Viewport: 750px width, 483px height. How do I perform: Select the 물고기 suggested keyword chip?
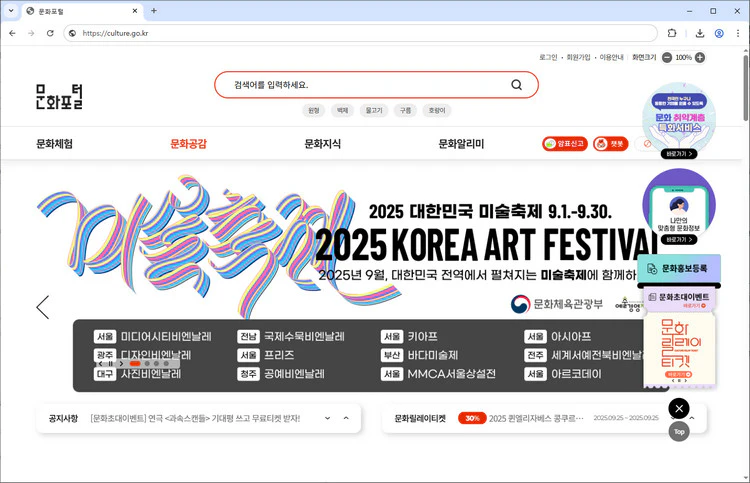pyautogui.click(x=374, y=110)
